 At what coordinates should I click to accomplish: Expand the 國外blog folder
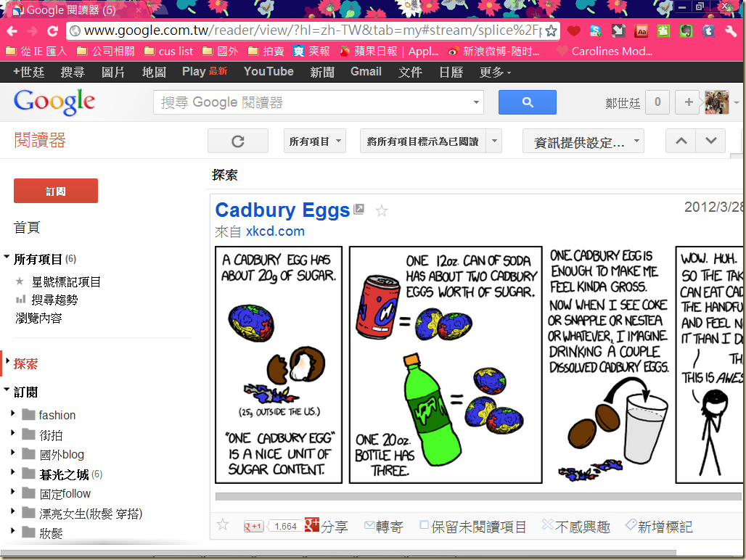[13, 453]
